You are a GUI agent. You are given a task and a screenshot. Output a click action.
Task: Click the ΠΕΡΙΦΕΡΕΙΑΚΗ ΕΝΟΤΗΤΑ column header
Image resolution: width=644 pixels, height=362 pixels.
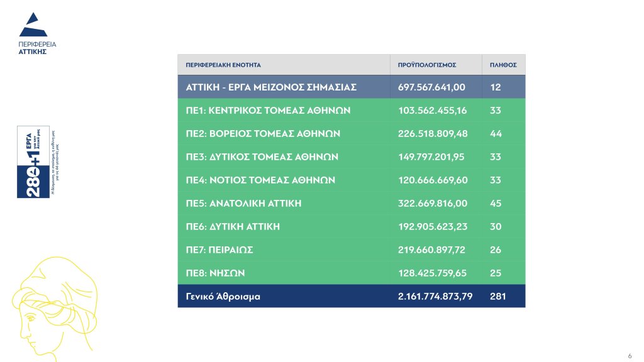[x=223, y=65]
